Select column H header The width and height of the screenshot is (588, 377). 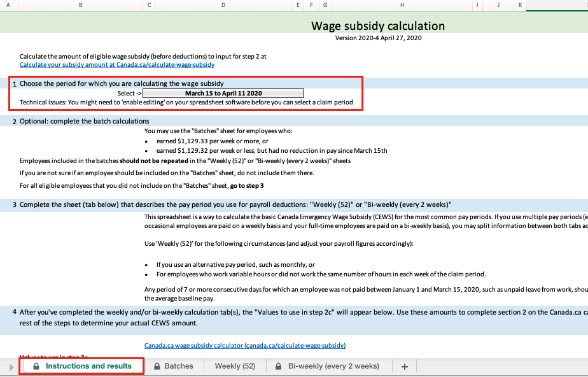point(402,5)
